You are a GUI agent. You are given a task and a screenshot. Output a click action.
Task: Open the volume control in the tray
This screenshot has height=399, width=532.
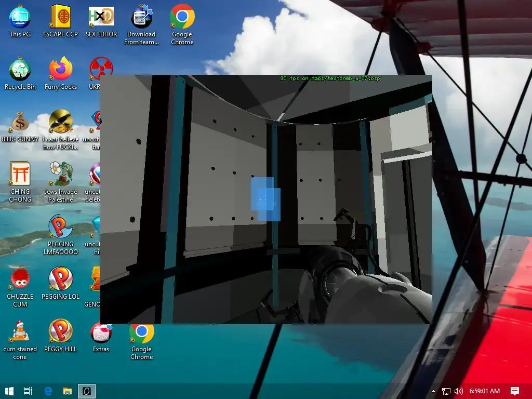(458, 391)
